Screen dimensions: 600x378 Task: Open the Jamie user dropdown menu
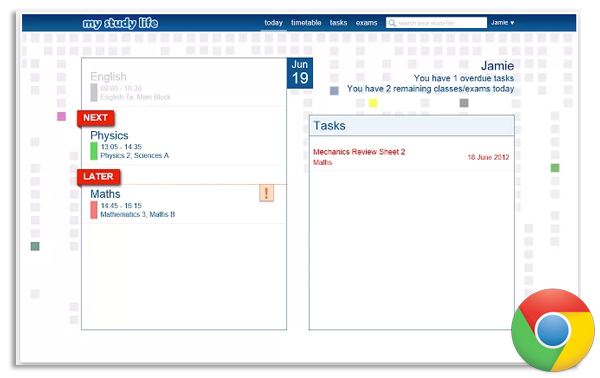click(x=502, y=23)
